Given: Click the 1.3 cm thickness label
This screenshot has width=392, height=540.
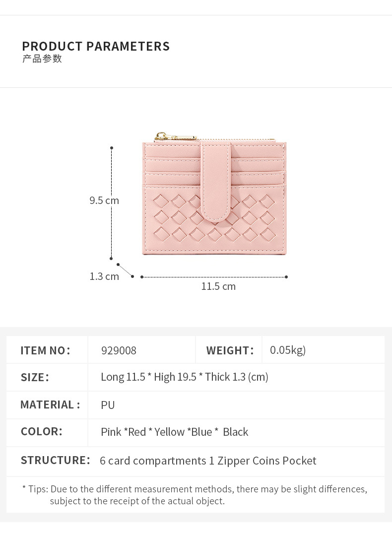Looking at the screenshot, I should coord(104,276).
